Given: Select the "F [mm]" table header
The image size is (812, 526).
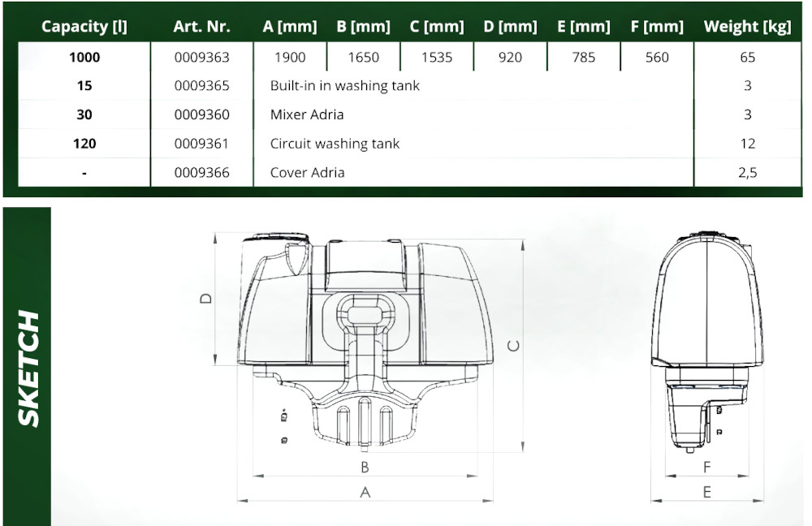Looking at the screenshot, I should (657, 27).
